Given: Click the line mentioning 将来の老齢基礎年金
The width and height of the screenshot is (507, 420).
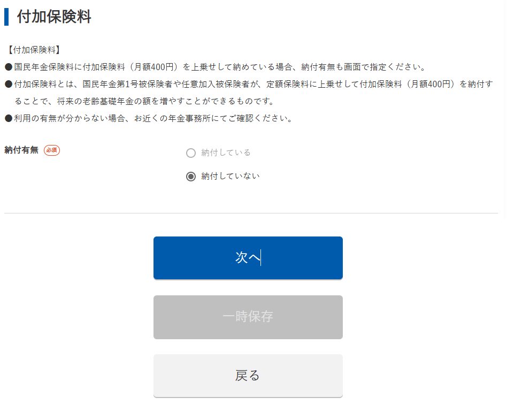Looking at the screenshot, I should tap(144, 102).
